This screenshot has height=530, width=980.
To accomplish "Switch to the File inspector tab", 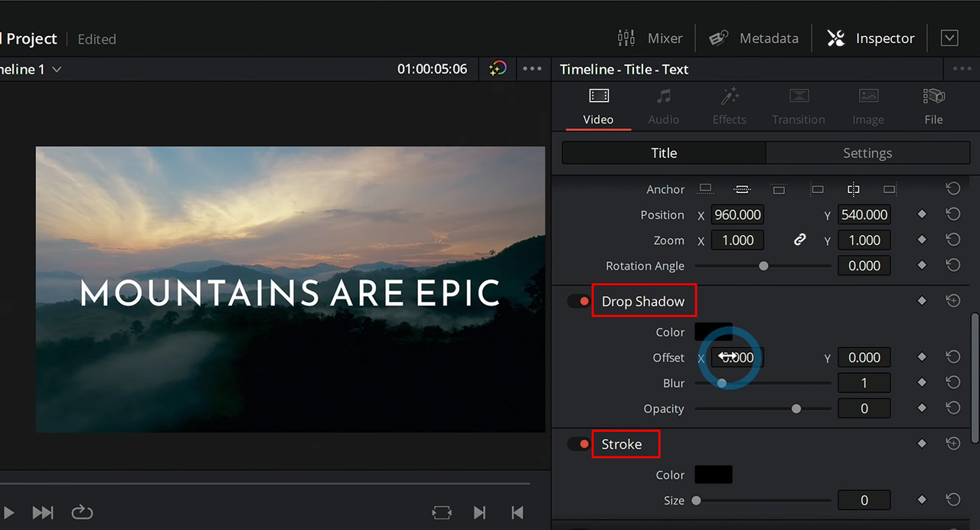I will (933, 106).
